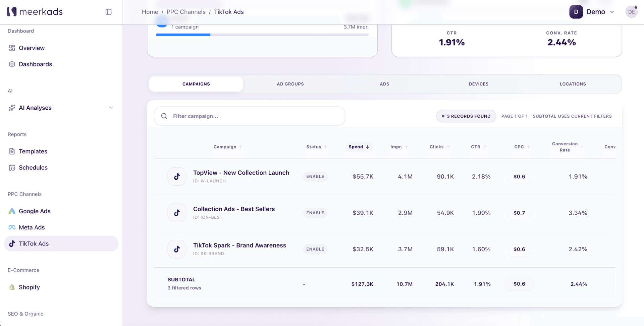Image resolution: width=644 pixels, height=326 pixels.
Task: Focus the Filter campaign search field
Action: (x=250, y=116)
